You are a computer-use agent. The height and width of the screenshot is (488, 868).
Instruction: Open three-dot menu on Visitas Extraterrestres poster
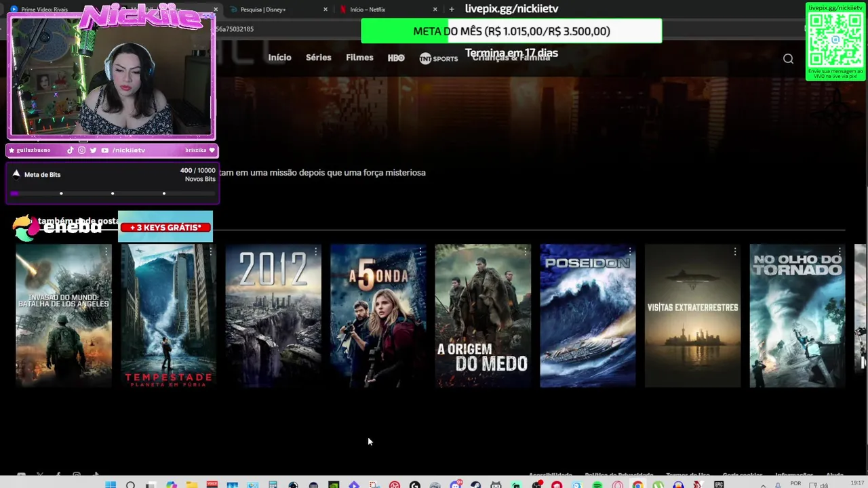734,251
